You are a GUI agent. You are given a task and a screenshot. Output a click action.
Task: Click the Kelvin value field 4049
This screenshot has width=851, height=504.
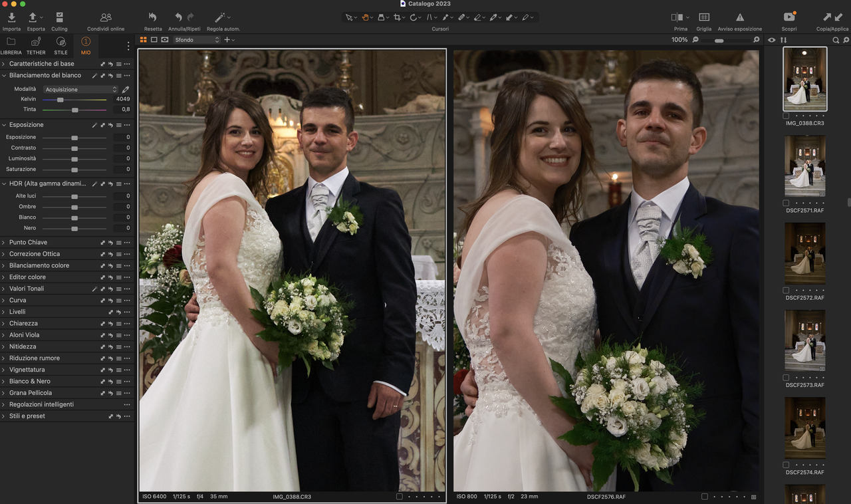(x=122, y=99)
